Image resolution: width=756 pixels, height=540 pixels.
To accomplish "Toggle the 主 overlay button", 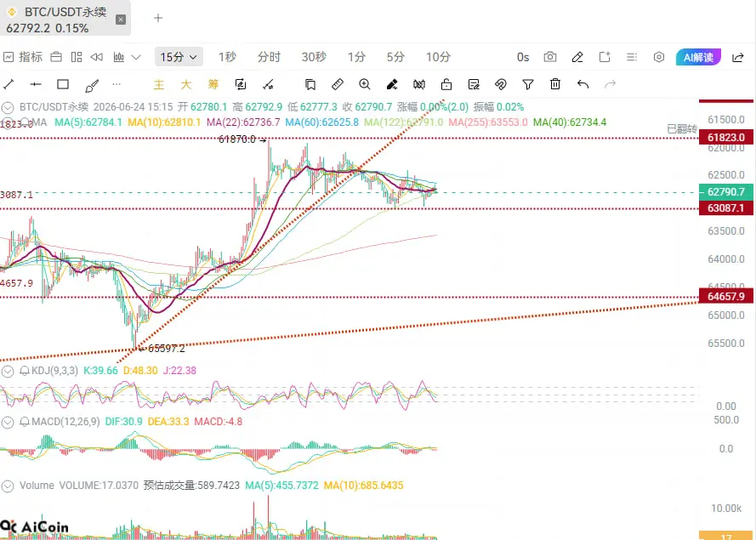I will click(x=159, y=85).
